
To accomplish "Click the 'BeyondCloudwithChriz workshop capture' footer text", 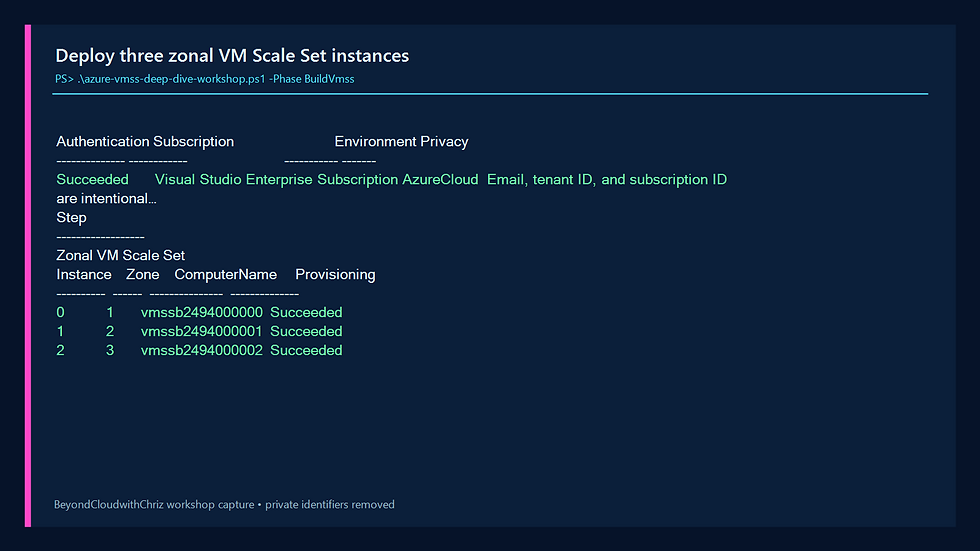I will click(154, 504).
